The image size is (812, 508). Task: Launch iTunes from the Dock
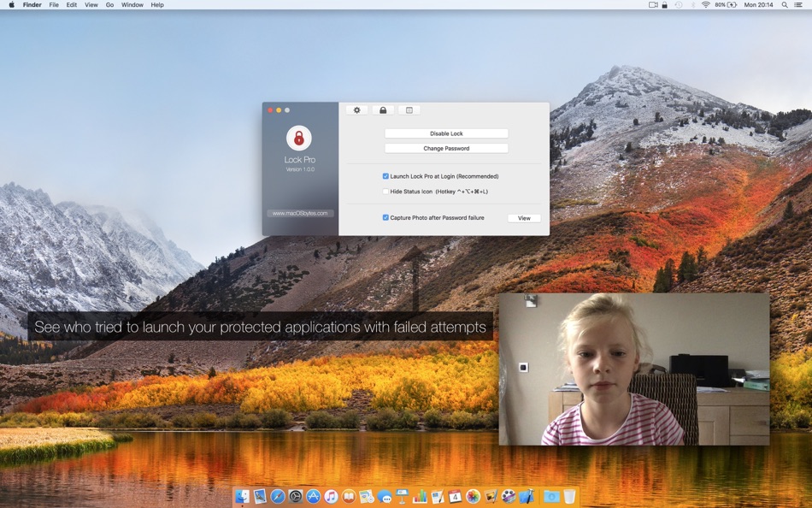[x=331, y=496]
